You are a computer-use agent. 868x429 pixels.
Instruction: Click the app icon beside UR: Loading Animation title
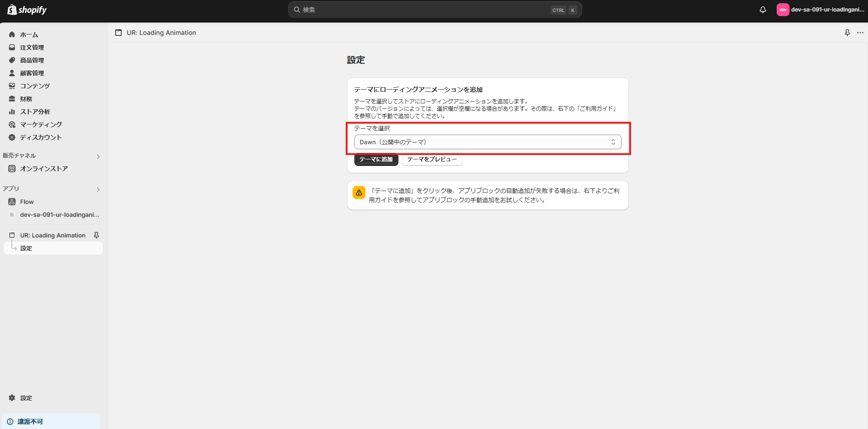tap(118, 33)
